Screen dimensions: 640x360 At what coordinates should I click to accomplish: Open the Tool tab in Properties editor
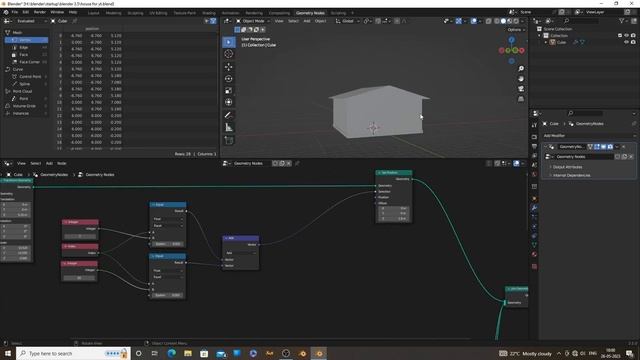pyautogui.click(x=534, y=125)
